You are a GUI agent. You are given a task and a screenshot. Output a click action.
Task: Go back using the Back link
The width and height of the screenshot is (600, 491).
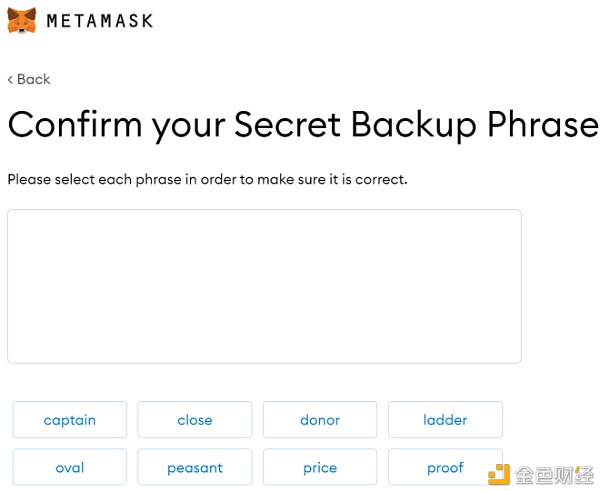[33, 79]
